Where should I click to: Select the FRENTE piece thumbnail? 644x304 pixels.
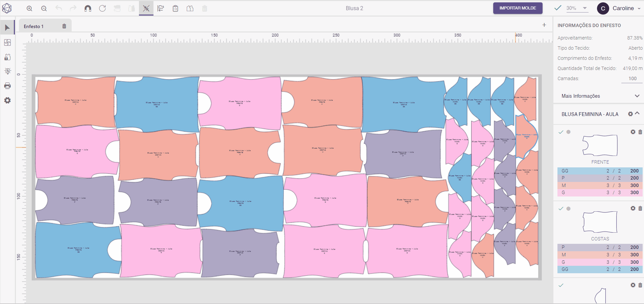(600, 145)
